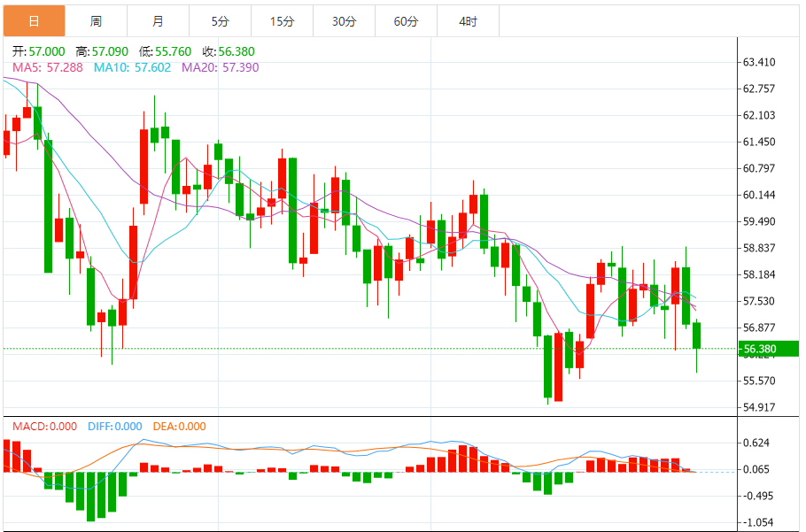Click the 0.065 MACD axis label
Image resolution: width=806 pixels, height=532 pixels.
pos(756,469)
